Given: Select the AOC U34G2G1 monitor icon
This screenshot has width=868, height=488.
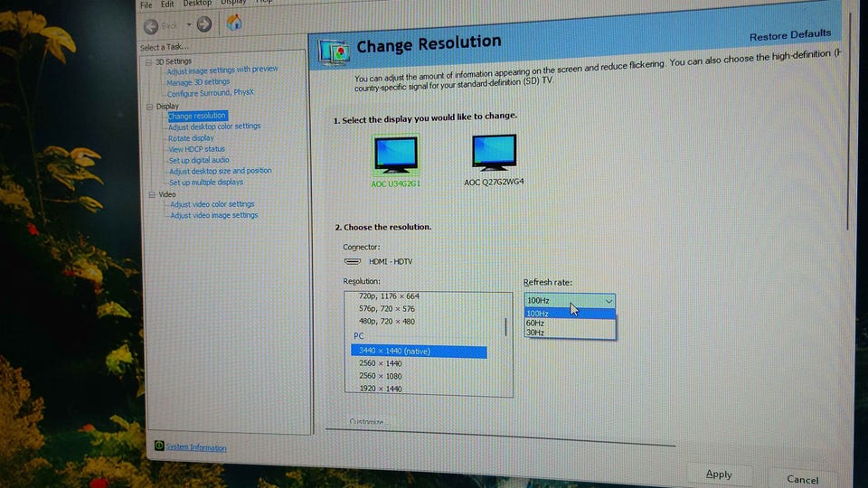Looking at the screenshot, I should pyautogui.click(x=395, y=155).
